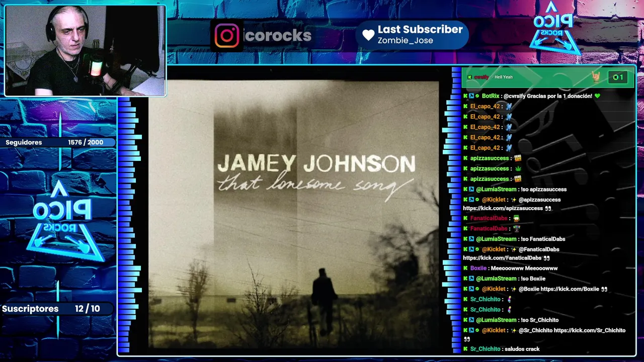
Task: Click the 'JAMEY JOHNSON' title text
Action: pos(316,163)
